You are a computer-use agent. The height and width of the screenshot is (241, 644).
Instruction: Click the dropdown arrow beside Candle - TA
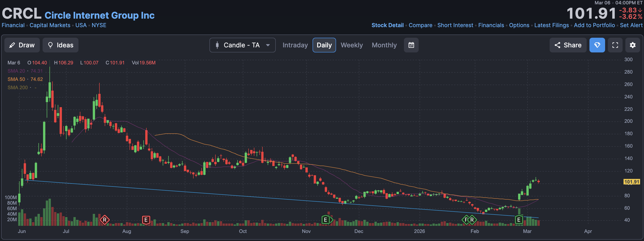[268, 45]
